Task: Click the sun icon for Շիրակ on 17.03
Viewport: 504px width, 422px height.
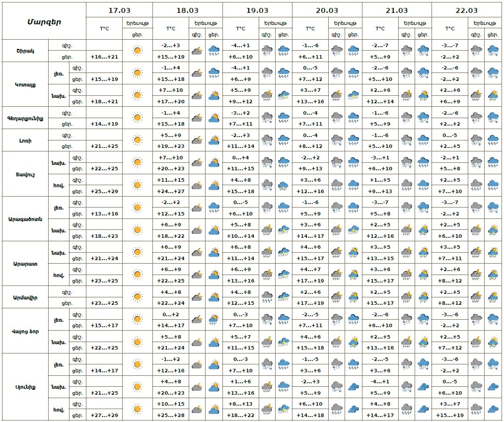Action: point(137,51)
